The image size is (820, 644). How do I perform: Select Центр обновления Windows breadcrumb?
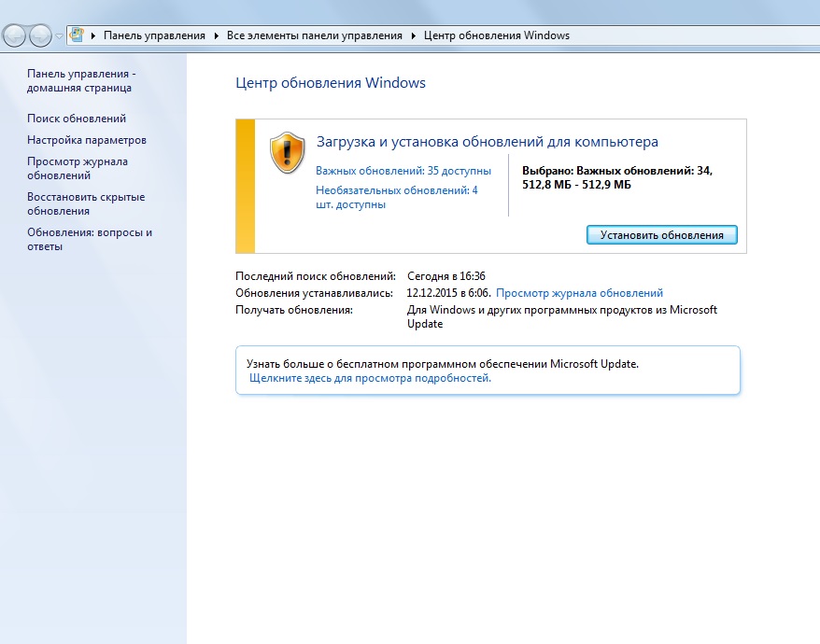point(496,35)
